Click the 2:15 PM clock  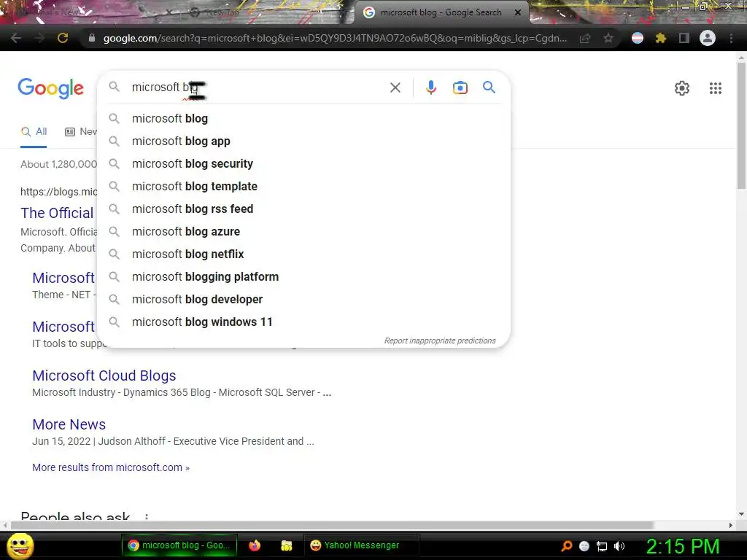tap(682, 547)
